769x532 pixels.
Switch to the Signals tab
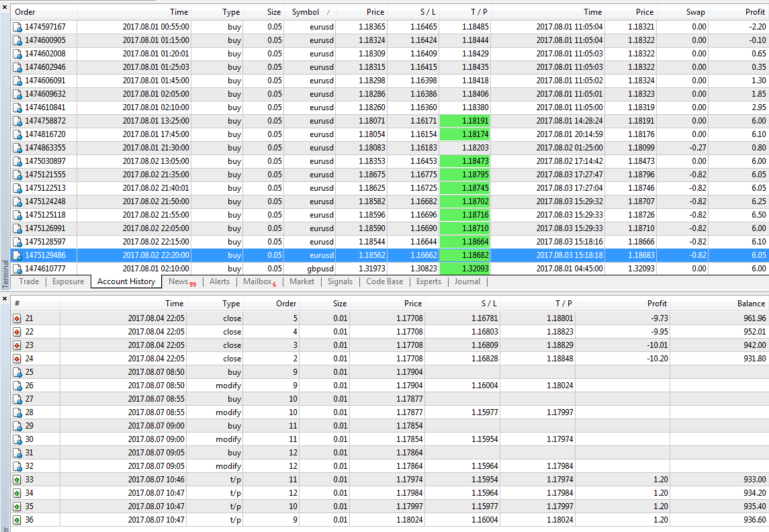click(x=340, y=281)
